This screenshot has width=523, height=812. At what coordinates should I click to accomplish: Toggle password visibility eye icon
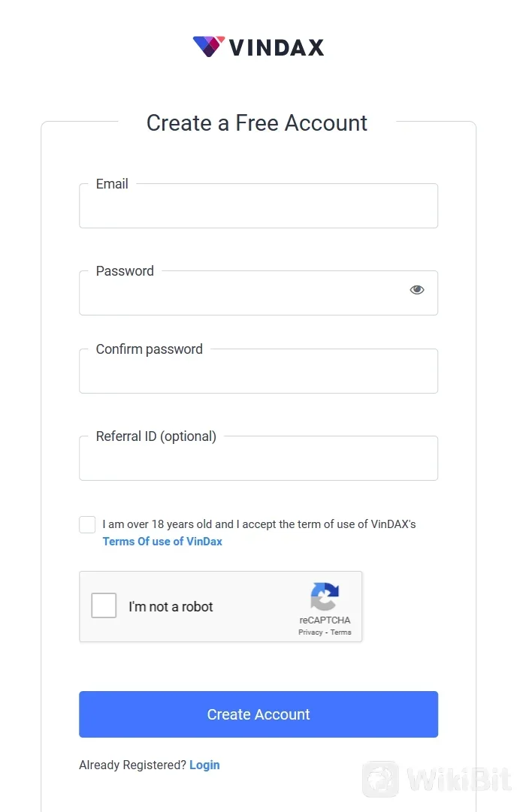point(417,290)
